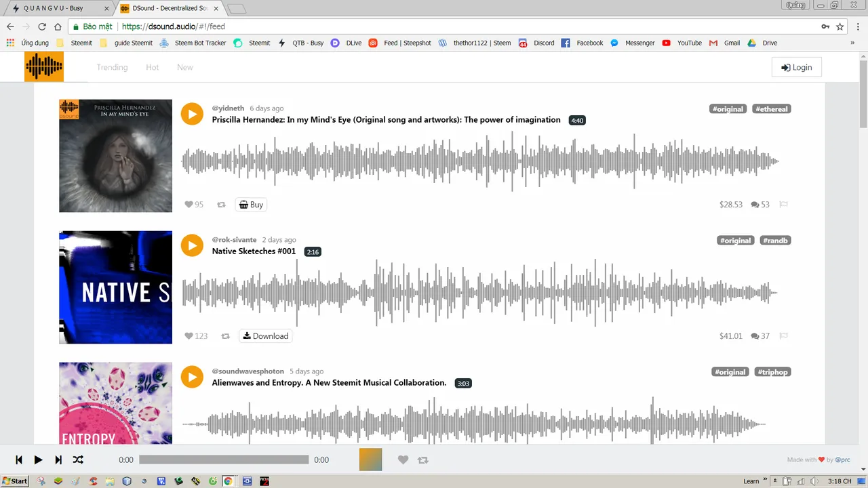Open the Windows Start menu
The height and width of the screenshot is (488, 868).
click(15, 481)
